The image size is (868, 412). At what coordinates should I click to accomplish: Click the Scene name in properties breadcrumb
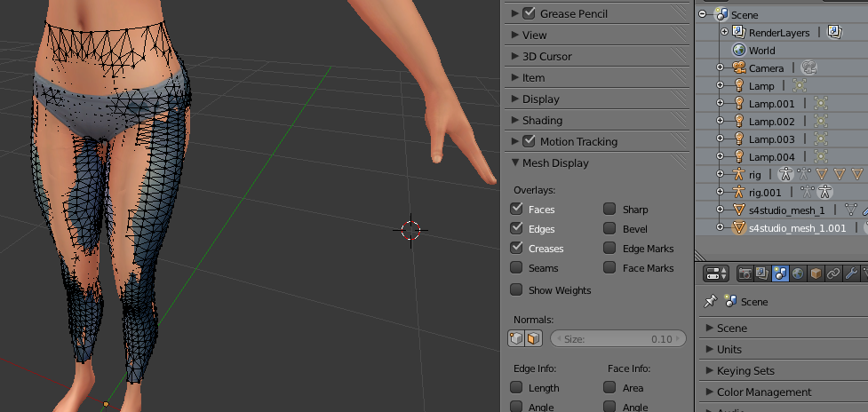pyautogui.click(x=754, y=301)
